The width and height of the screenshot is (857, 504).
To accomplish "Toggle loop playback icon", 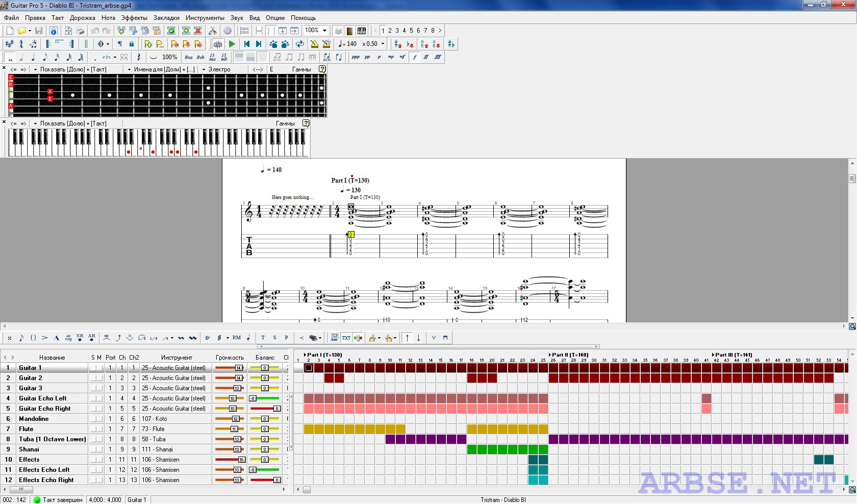I will pyautogui.click(x=300, y=44).
